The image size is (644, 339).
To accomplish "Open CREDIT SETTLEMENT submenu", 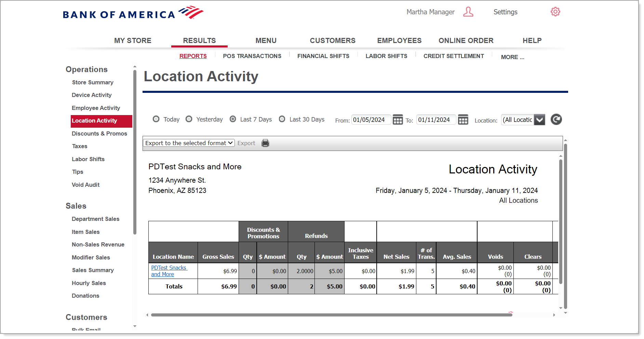I will click(x=454, y=56).
